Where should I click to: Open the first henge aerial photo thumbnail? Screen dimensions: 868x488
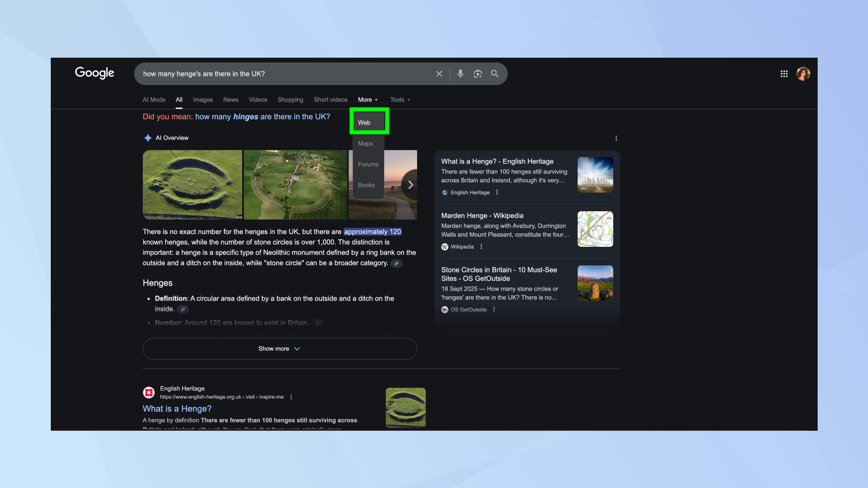click(x=192, y=184)
